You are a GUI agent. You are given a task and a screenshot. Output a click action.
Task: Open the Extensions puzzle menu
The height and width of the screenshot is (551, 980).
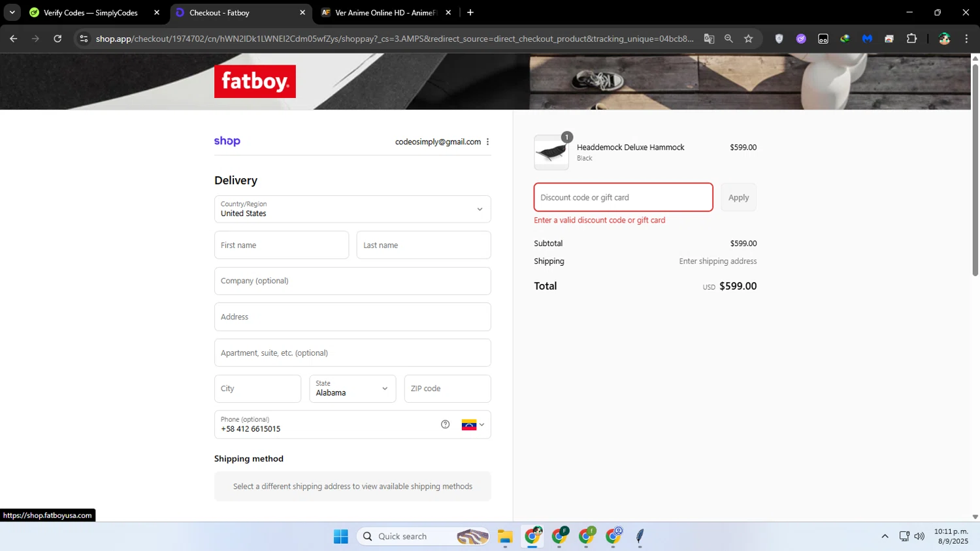pos(911,39)
